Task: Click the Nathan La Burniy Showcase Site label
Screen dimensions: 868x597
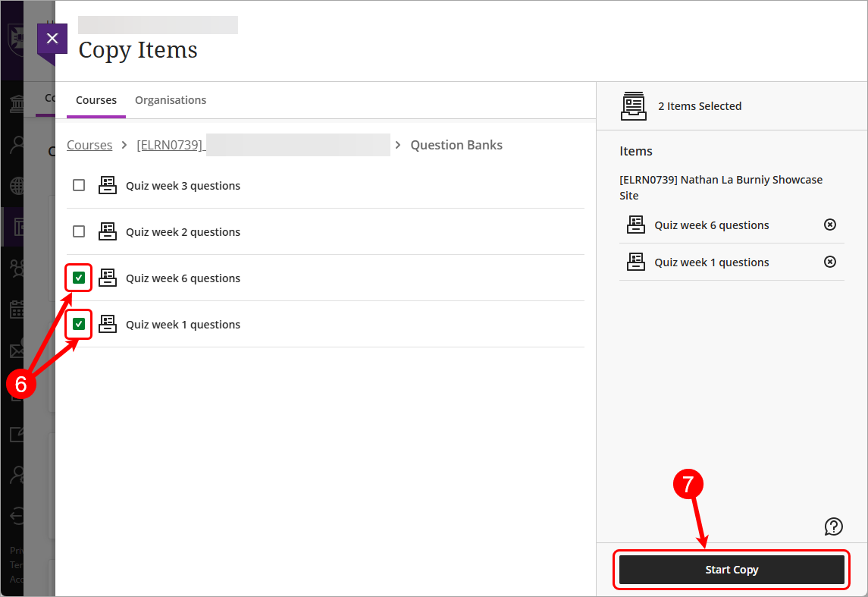Action: click(x=721, y=187)
